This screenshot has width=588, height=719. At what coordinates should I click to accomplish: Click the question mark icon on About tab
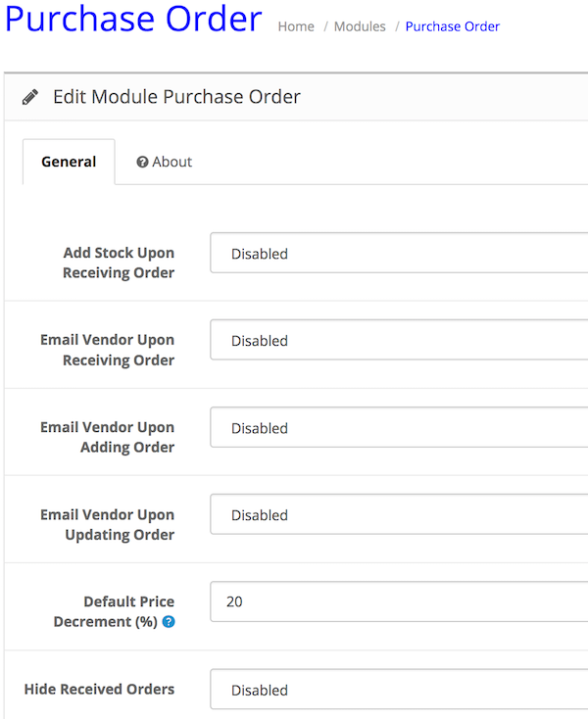pos(143,162)
